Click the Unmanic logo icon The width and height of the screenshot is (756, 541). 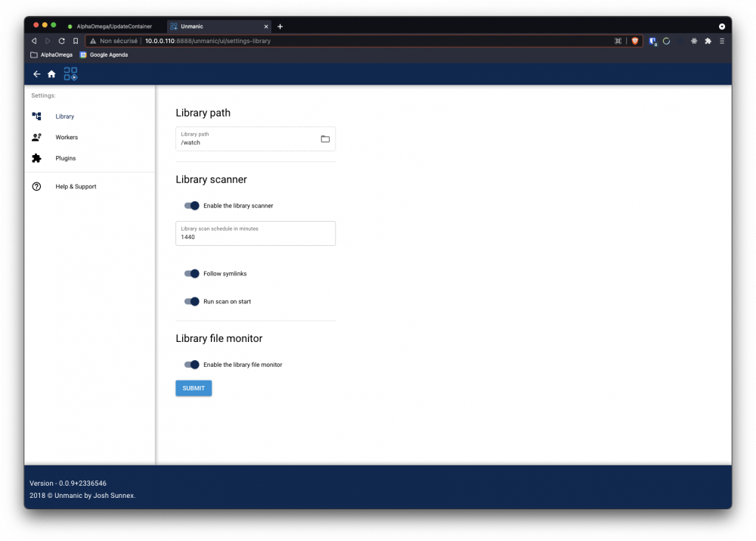click(70, 74)
